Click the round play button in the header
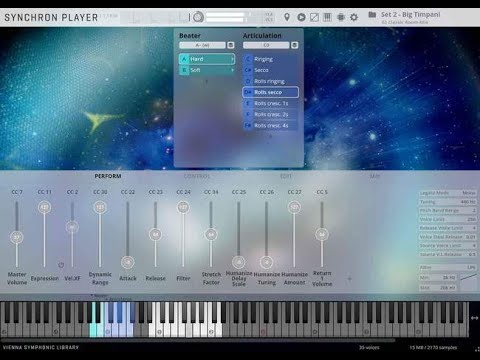This screenshot has height=360, width=480. [x=301, y=17]
